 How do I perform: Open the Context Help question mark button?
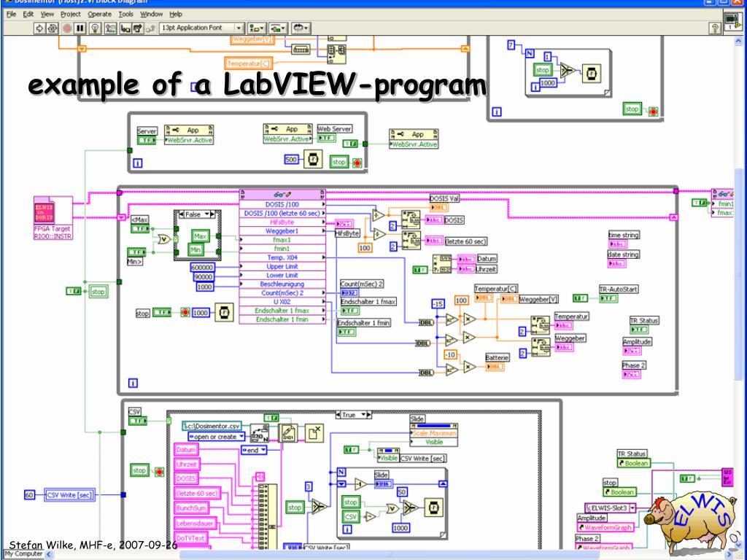click(715, 28)
